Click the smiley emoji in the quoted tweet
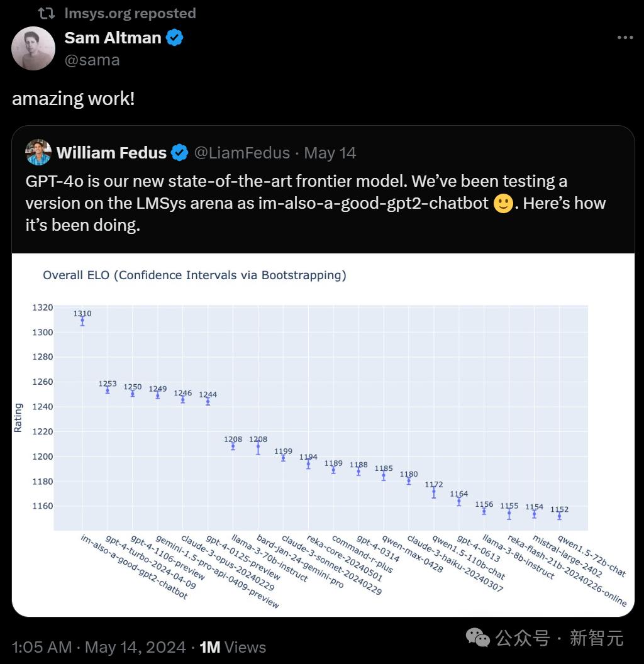This screenshot has width=644, height=664. click(503, 204)
